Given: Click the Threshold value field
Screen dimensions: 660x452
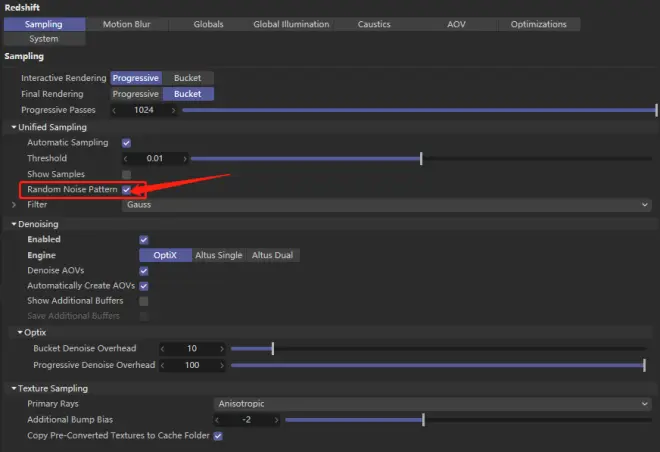Looking at the screenshot, I should pos(154,159).
